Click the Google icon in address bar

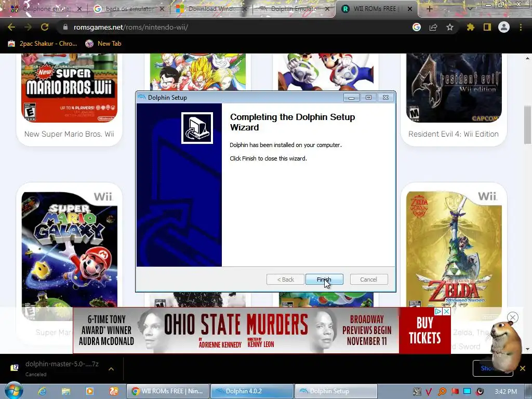pyautogui.click(x=416, y=27)
